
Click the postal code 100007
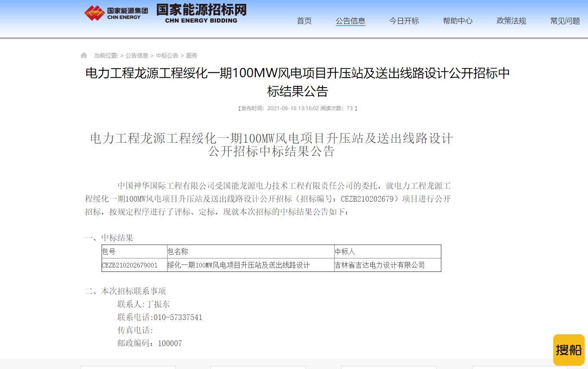[170, 343]
